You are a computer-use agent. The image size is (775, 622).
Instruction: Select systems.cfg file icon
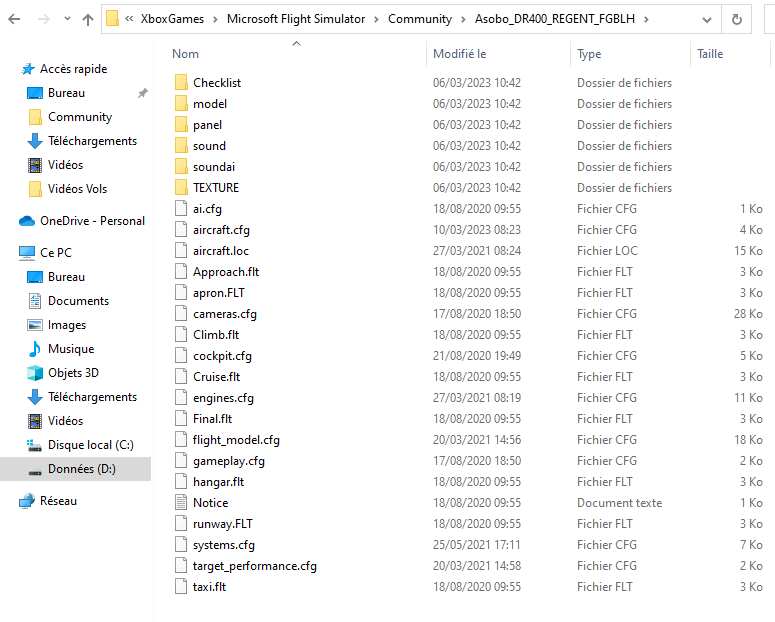[x=181, y=545]
